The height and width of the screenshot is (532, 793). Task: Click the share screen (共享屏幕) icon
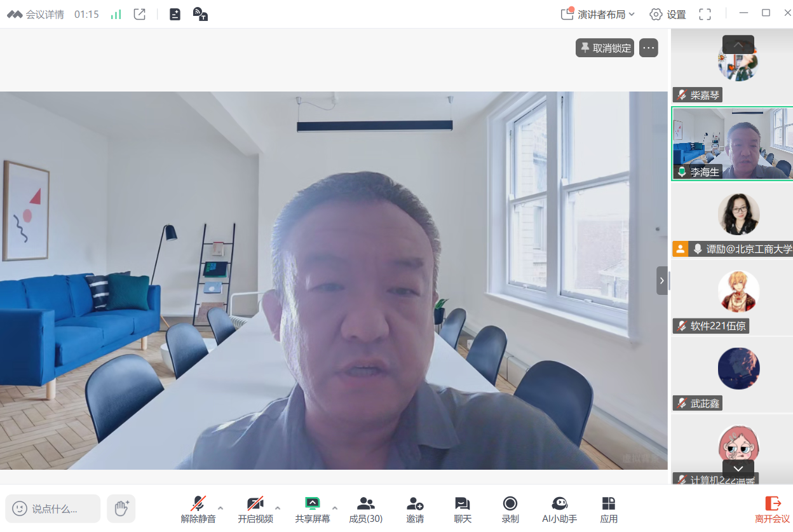pyautogui.click(x=312, y=509)
